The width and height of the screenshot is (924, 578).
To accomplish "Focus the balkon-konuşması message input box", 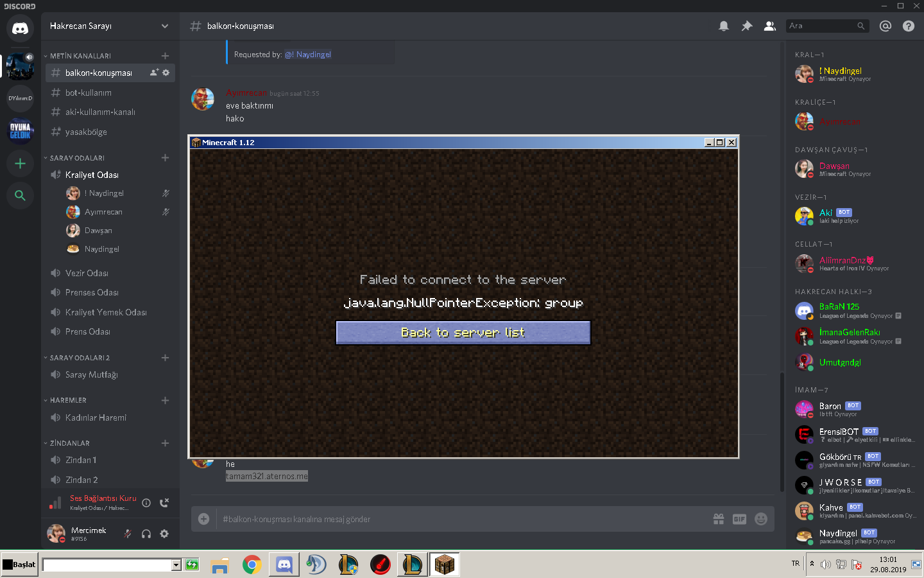I will tap(464, 519).
